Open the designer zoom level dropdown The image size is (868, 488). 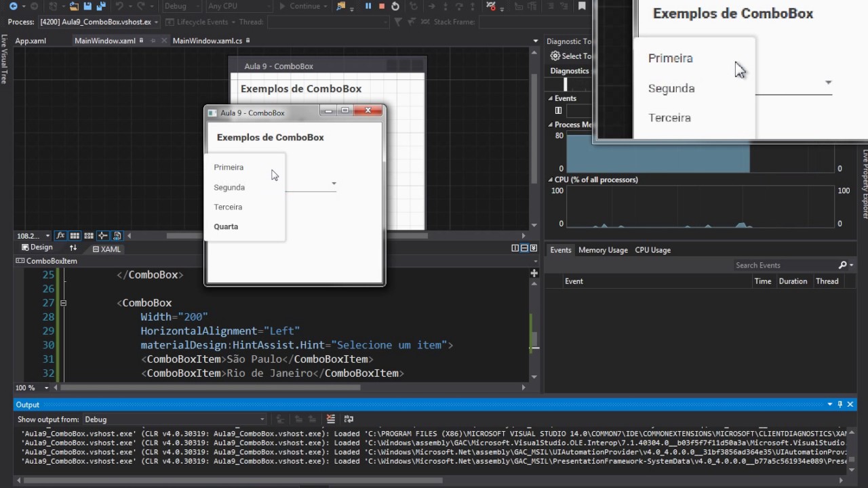point(33,236)
